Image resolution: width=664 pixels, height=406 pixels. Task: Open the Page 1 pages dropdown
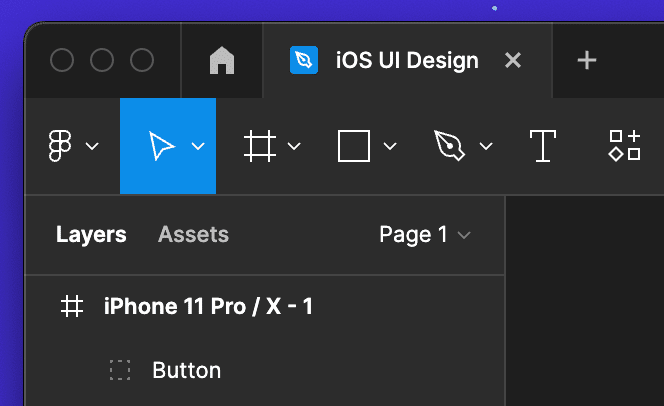(425, 235)
